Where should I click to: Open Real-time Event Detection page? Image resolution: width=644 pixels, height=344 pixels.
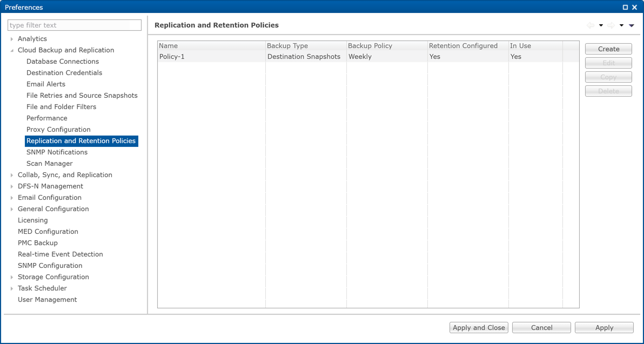(60, 254)
